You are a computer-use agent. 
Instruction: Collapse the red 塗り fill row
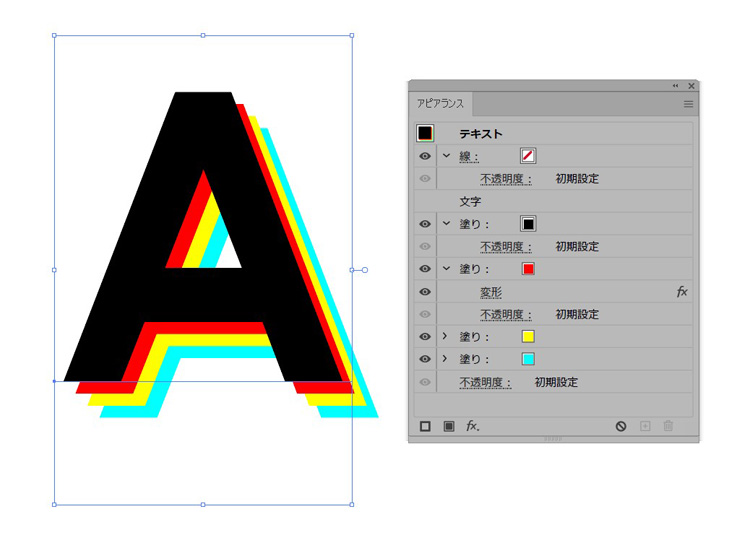446,268
